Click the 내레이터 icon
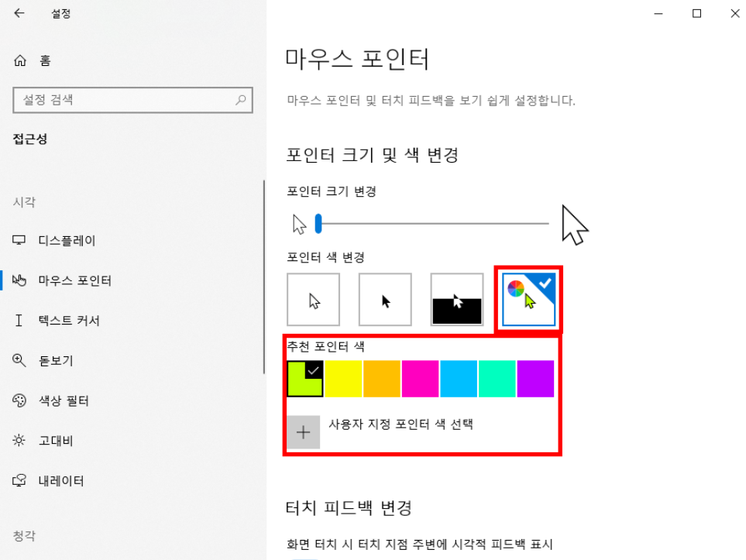Viewport: 746px width, 560px height. tap(19, 480)
